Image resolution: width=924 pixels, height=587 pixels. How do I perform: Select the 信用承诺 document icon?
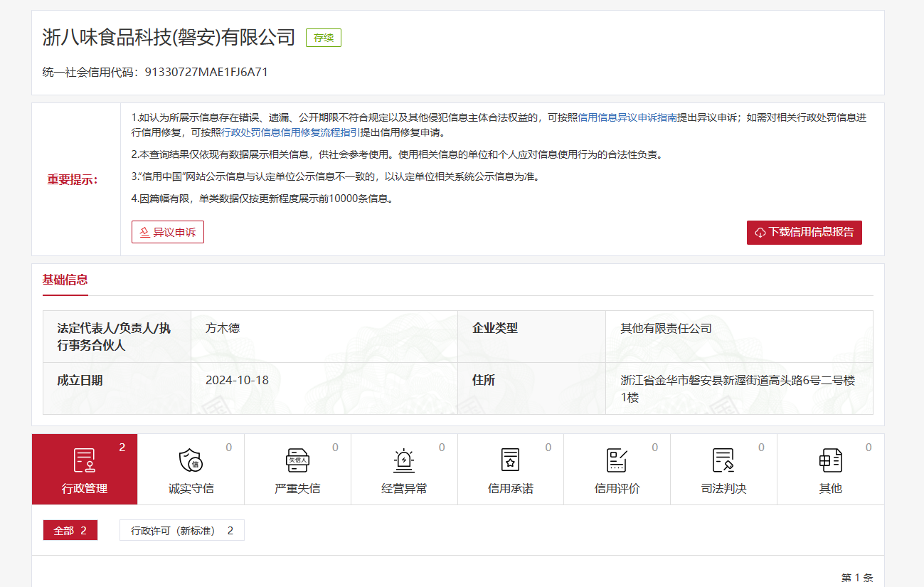tap(510, 461)
